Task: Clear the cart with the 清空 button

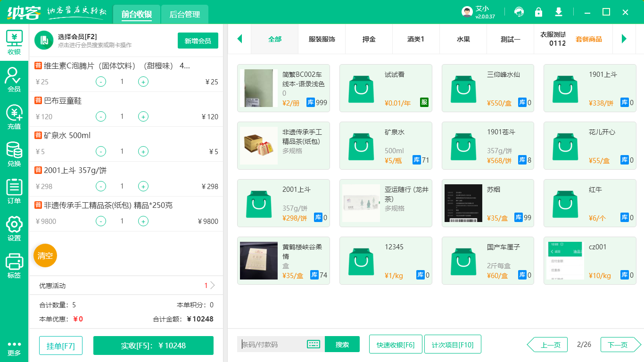Action: (45, 255)
